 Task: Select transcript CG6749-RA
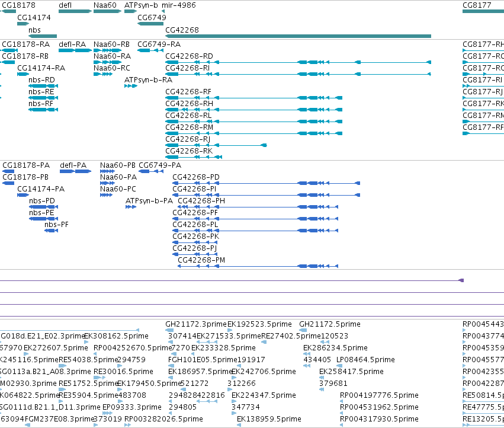click(150, 50)
